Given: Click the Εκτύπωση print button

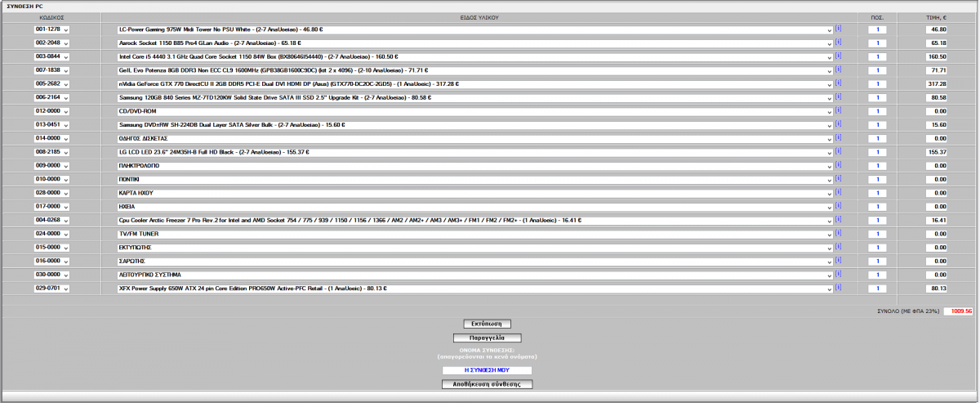Looking at the screenshot, I should (x=487, y=324).
